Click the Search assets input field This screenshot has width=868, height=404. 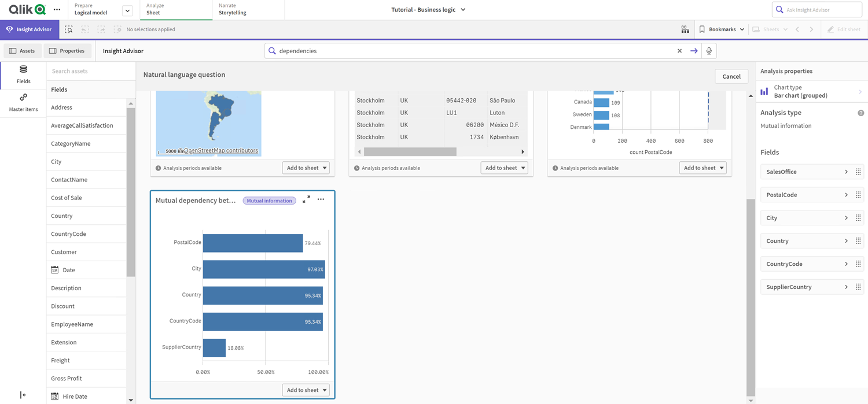pyautogui.click(x=91, y=71)
